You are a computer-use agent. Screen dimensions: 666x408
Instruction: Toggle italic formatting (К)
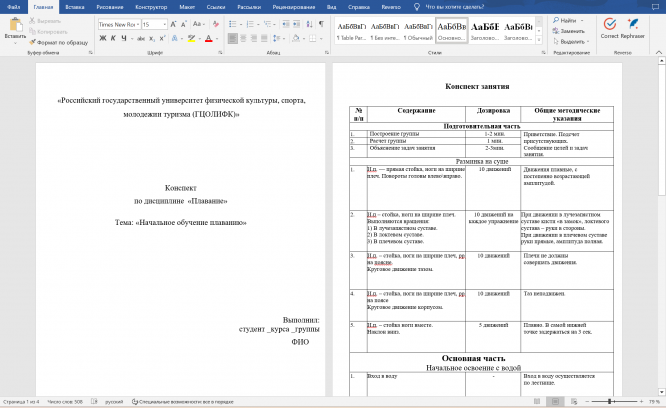[113, 38]
